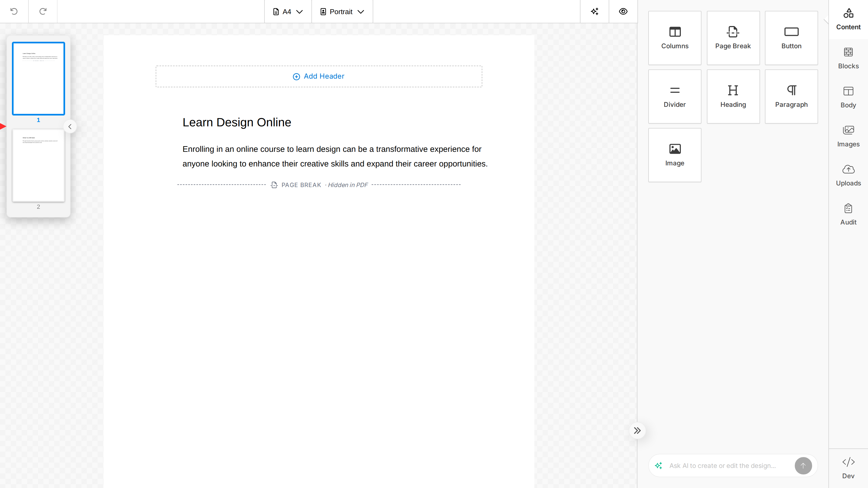Viewport: 868px width, 488px height.
Task: Add an Image content block
Action: 675,155
